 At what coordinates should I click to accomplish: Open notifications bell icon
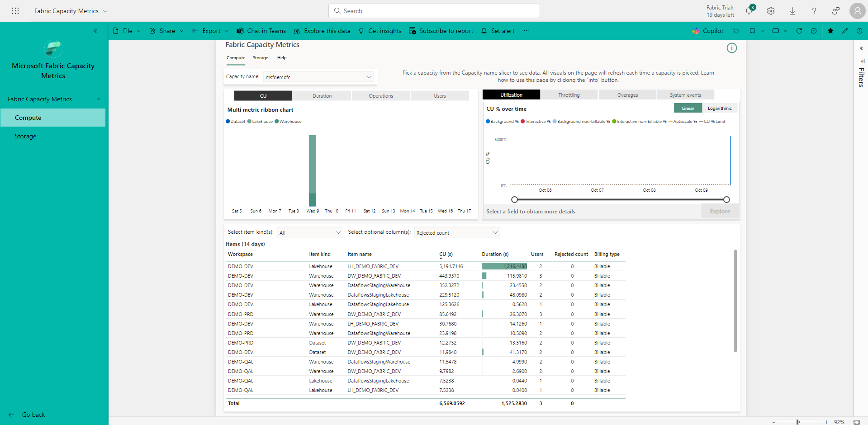[749, 11]
